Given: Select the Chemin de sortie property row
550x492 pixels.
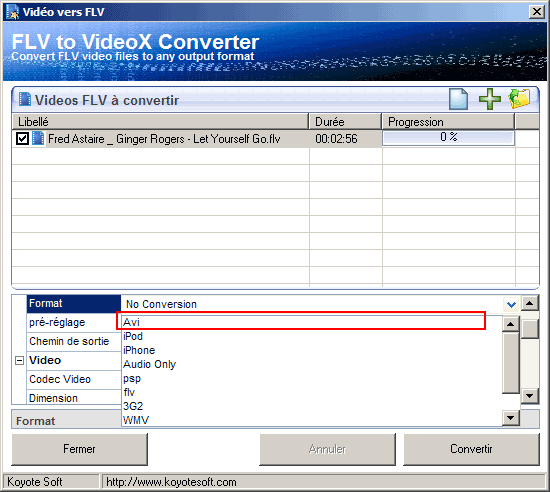Looking at the screenshot, I should click(x=74, y=341).
